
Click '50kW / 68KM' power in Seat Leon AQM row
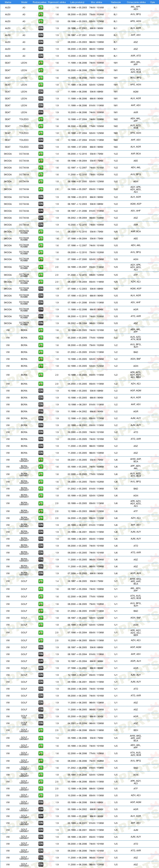96,92
